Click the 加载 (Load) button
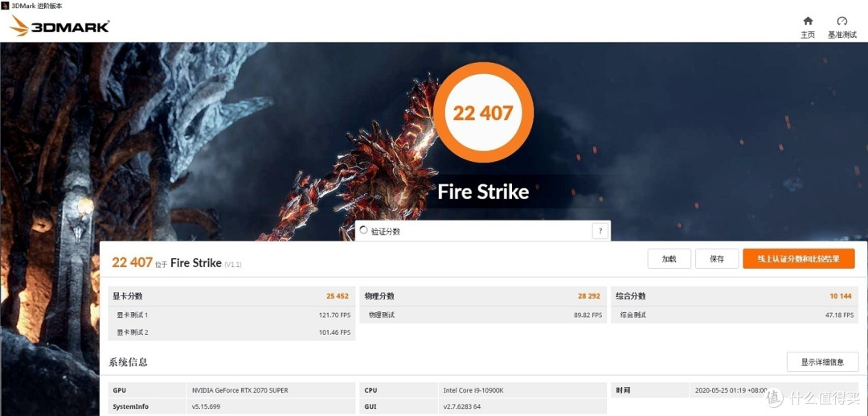The width and height of the screenshot is (868, 416). click(669, 258)
